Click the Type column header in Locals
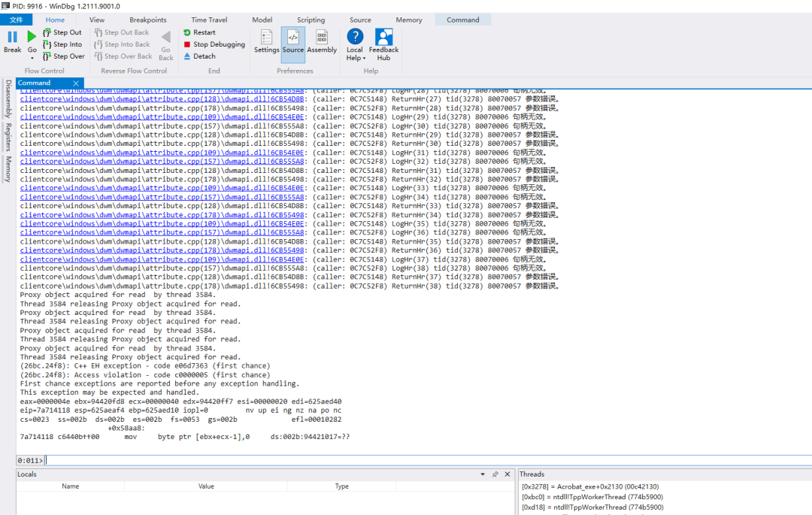Screen dimensions: 812x515 [342, 486]
